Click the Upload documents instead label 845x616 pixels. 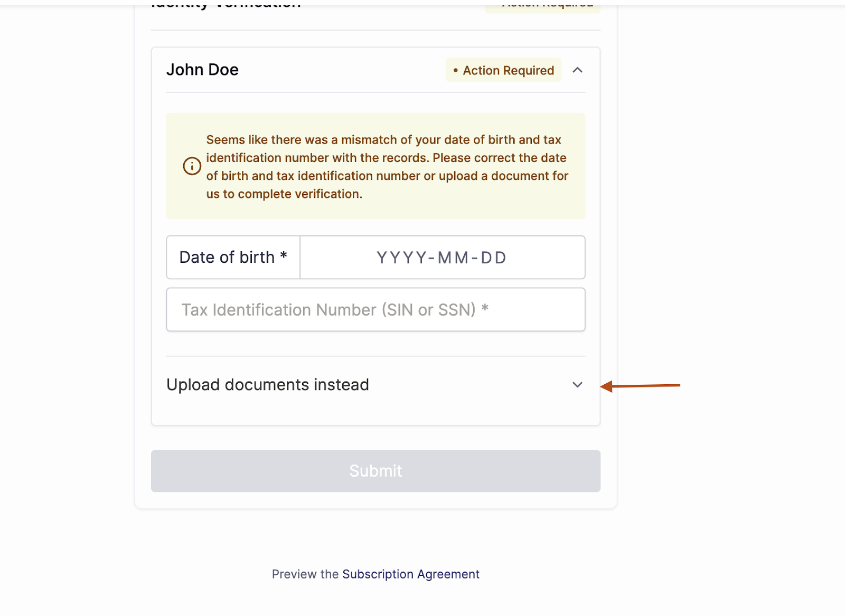tap(268, 385)
